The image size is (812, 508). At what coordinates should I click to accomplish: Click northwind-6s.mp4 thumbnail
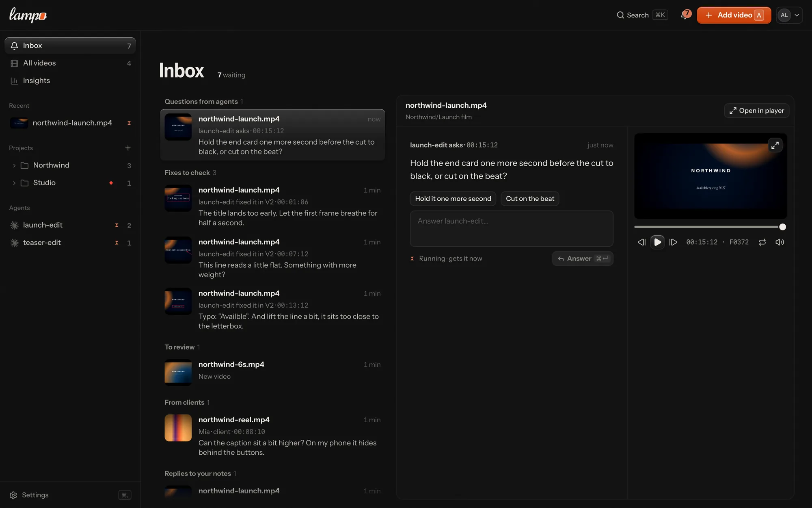(178, 372)
